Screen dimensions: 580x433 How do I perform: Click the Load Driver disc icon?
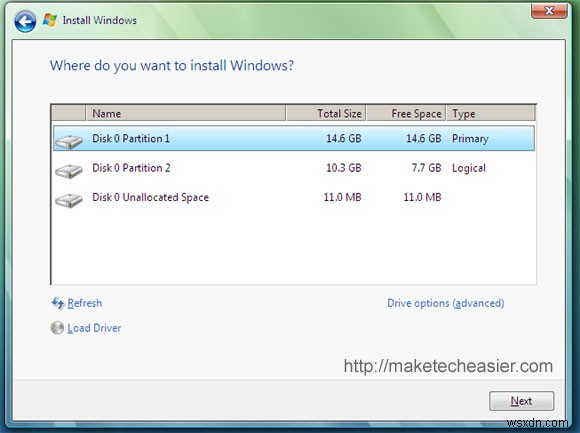[x=57, y=328]
